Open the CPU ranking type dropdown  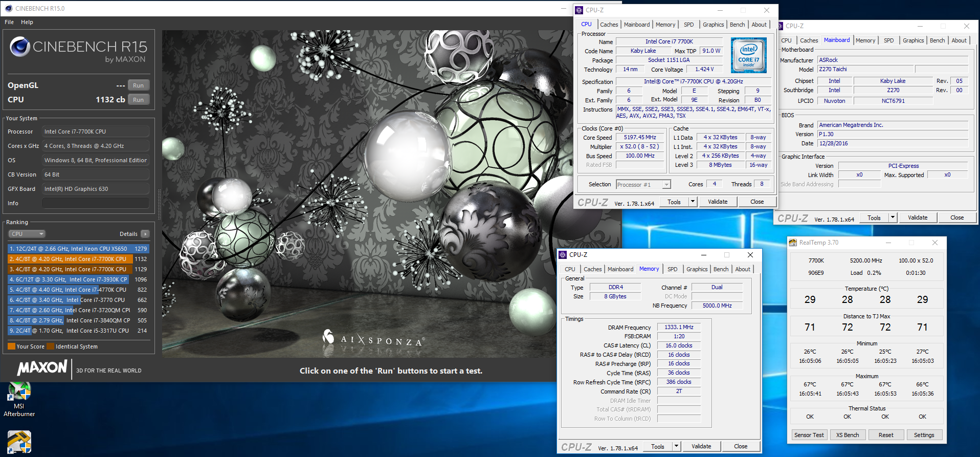point(27,234)
